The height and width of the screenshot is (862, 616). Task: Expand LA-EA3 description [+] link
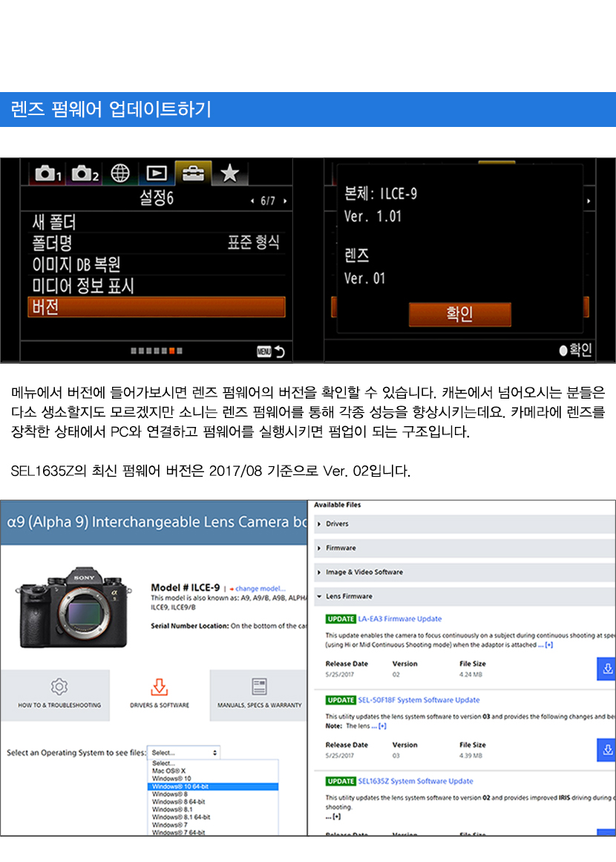click(x=548, y=645)
